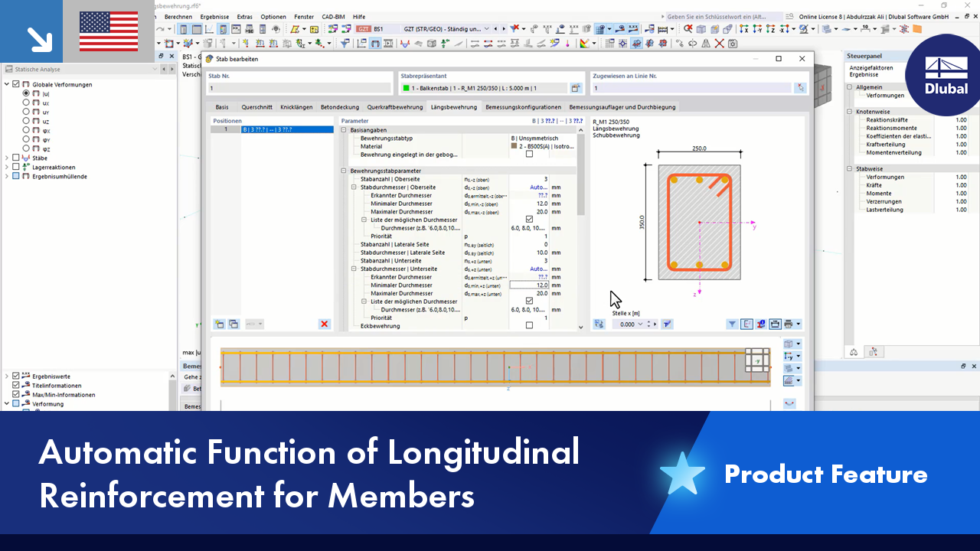Image resolution: width=980 pixels, height=551 pixels.
Task: Click the filter funnel icon below cross-section view
Action: coord(733,324)
